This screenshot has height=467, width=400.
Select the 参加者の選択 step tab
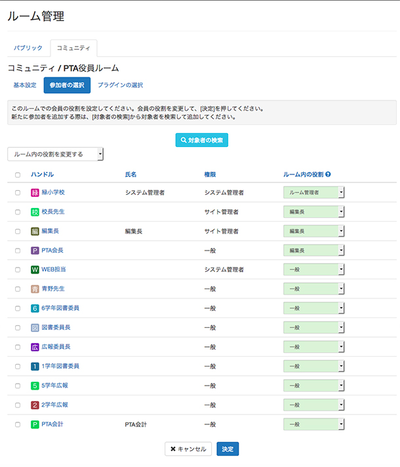tap(67, 85)
